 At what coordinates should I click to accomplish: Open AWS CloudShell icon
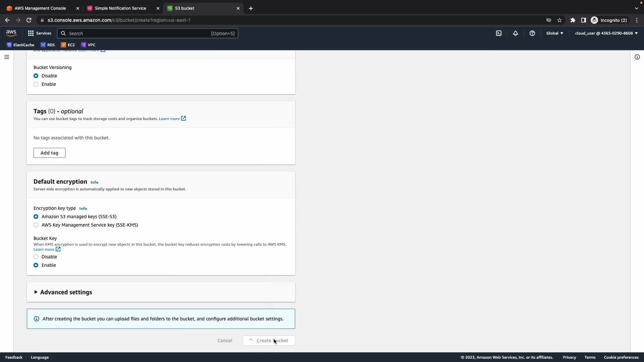click(x=499, y=33)
